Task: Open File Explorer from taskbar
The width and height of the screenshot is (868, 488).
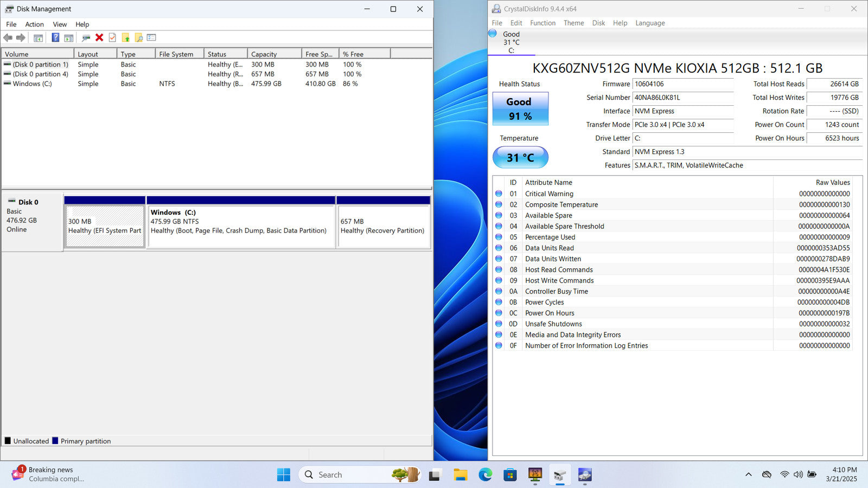Action: 461,474
